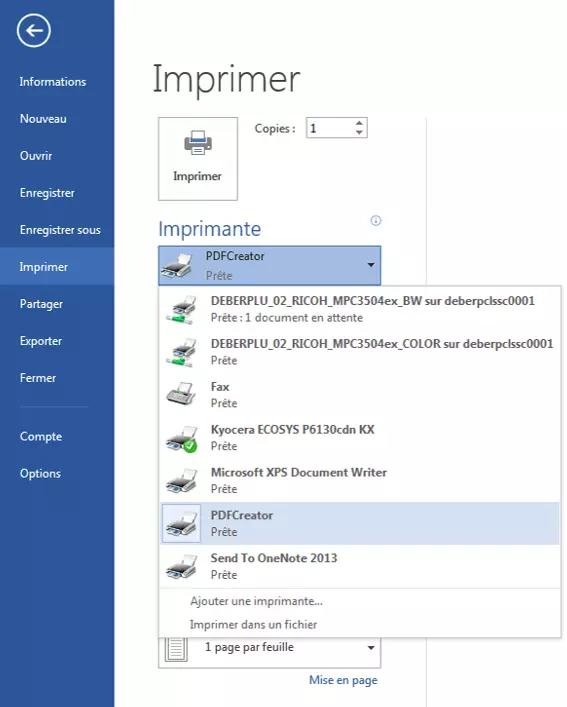Click the printer info icon beside Imprimante
The width and height of the screenshot is (567, 707).
pyautogui.click(x=375, y=220)
